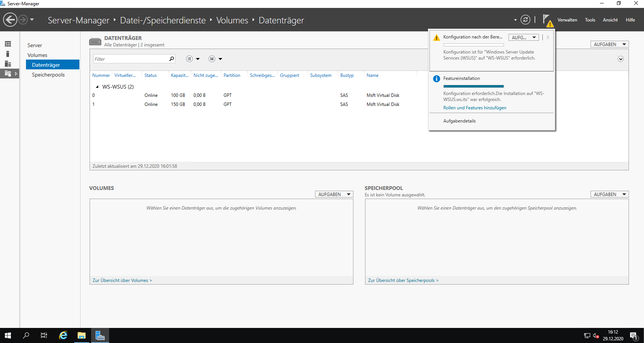Click warning icon in notification popup

tap(437, 38)
